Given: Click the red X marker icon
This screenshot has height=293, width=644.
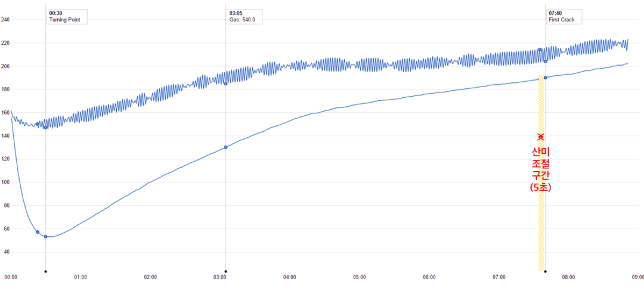Looking at the screenshot, I should pos(541,137).
